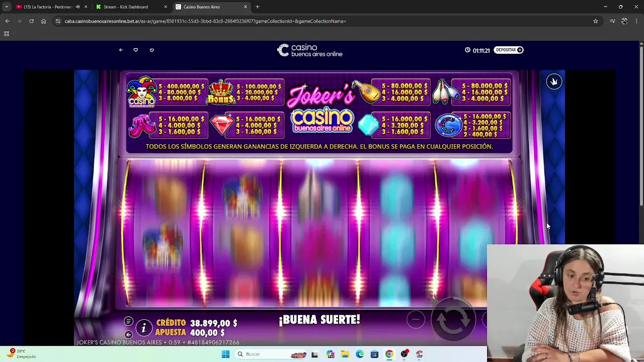Click the ¡BUENA SUERTE! message
644x362 pixels.
click(319, 320)
